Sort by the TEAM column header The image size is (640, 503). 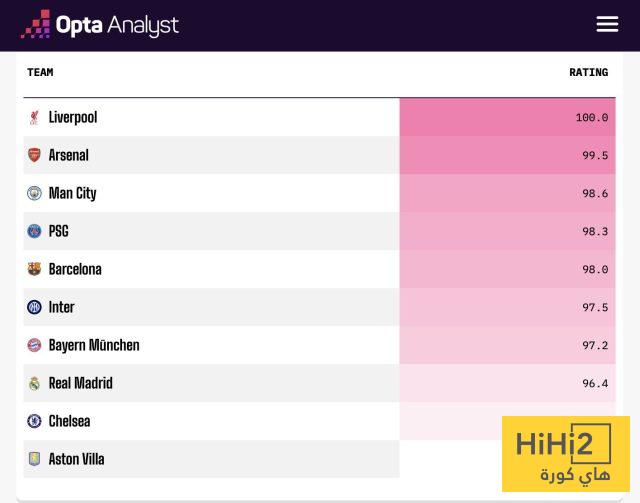pos(40,72)
